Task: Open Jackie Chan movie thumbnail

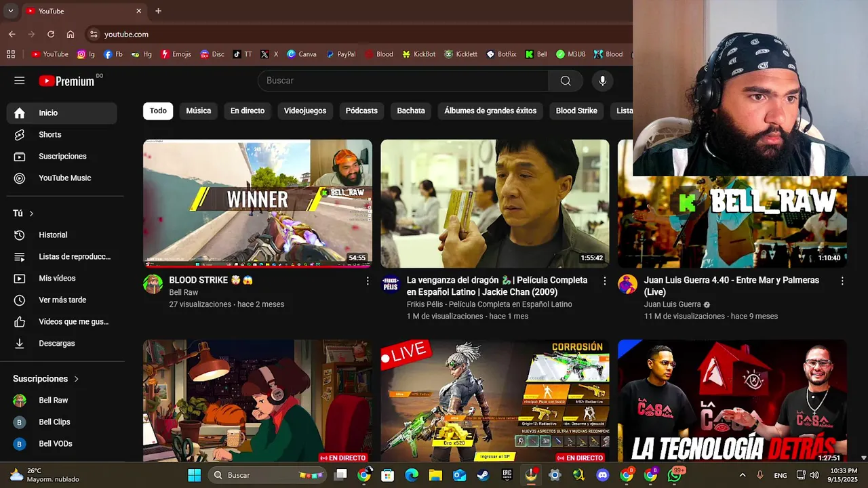Action: tap(495, 203)
